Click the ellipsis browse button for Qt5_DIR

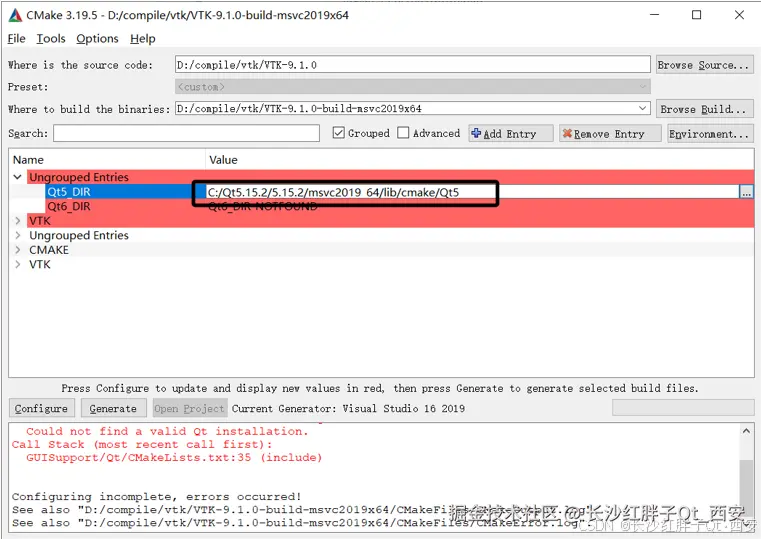click(746, 192)
